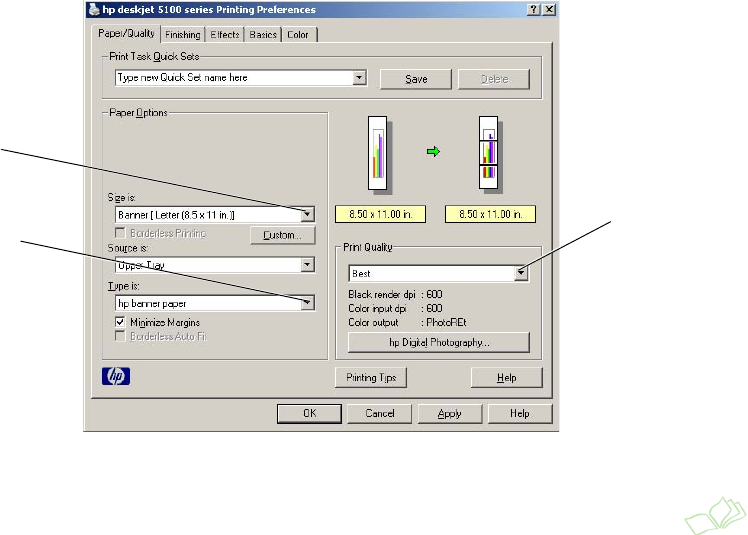The image size is (748, 535).
Task: Switch to the Basics tab
Action: click(263, 34)
